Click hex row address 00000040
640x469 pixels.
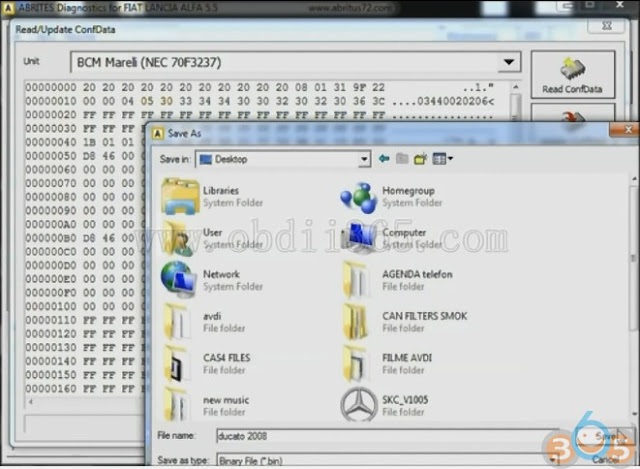pyautogui.click(x=51, y=142)
